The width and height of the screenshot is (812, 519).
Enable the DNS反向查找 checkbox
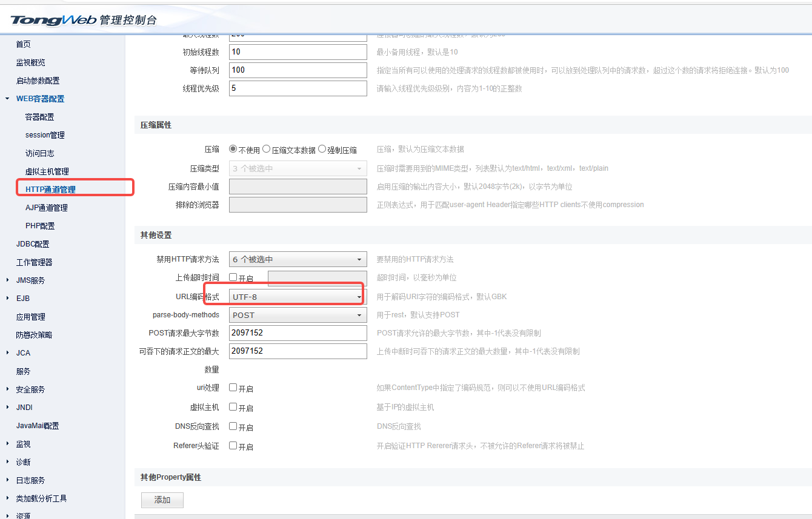click(x=233, y=426)
